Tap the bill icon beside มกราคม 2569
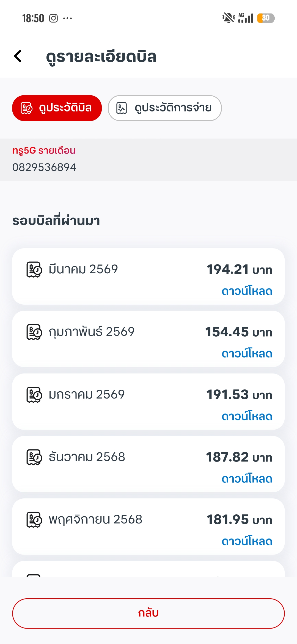This screenshot has width=297, height=644. pos(34,395)
